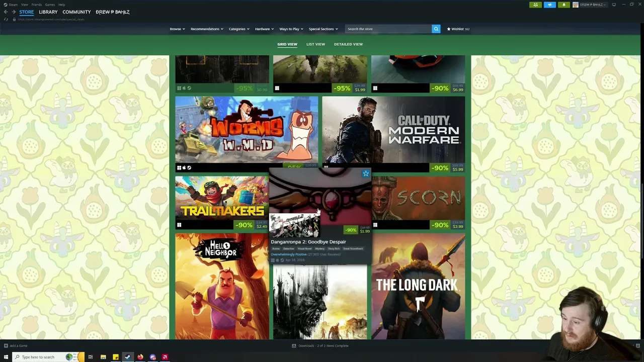Open the View menu
Viewport: 644px width, 362px height.
tap(24, 5)
